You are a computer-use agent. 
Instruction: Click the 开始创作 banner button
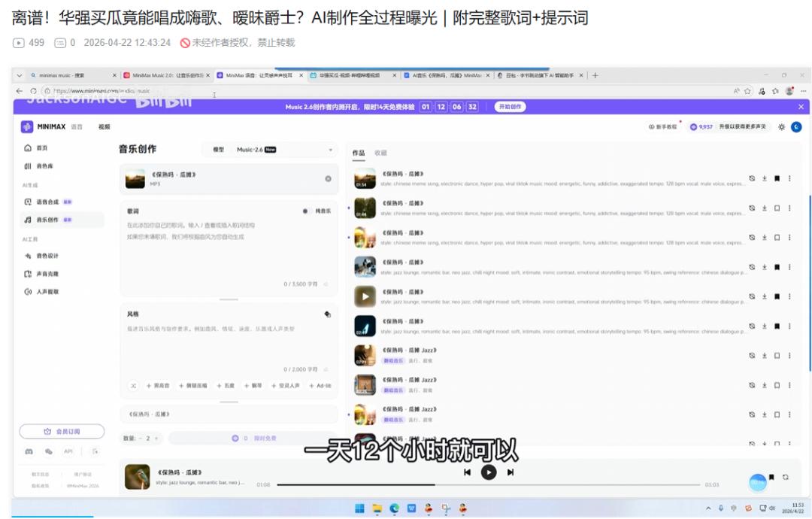tap(510, 107)
